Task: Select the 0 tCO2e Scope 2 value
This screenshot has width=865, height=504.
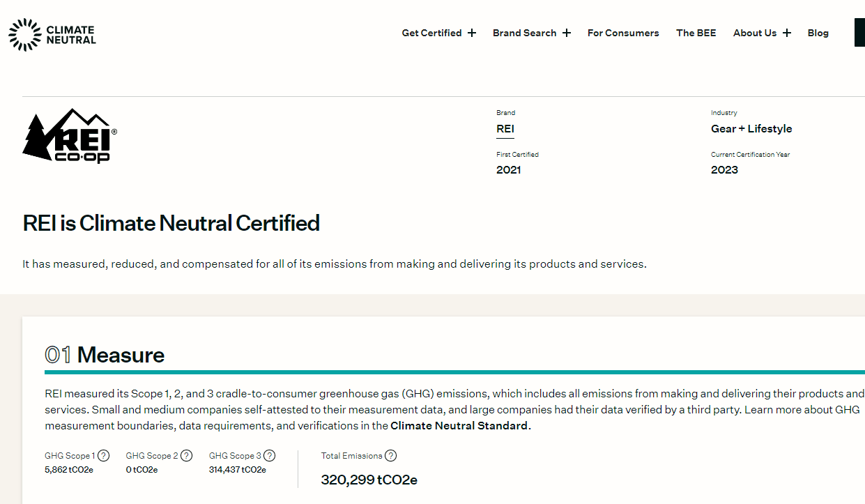Action: coord(141,470)
